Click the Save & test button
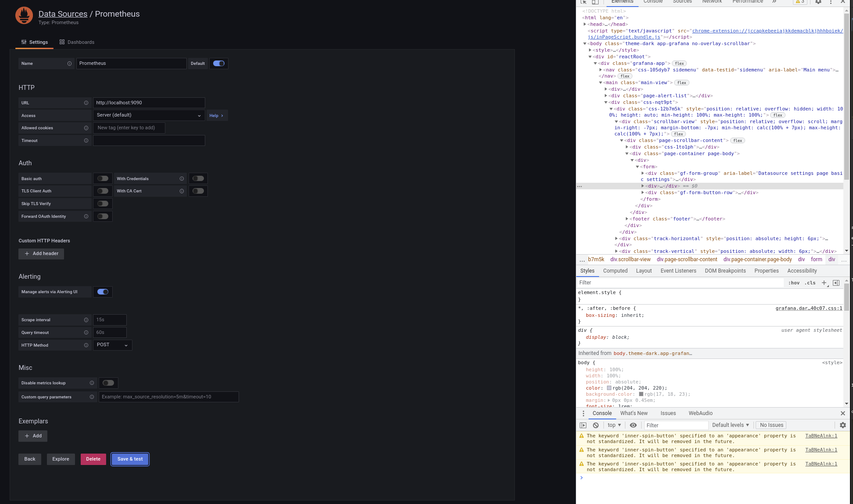Image resolution: width=853 pixels, height=504 pixels. tap(130, 459)
